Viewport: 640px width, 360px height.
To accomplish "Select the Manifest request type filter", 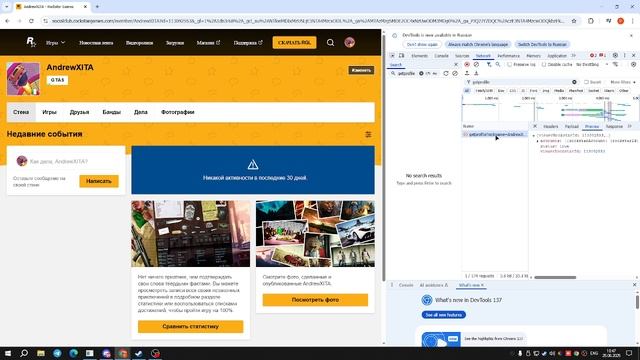I will point(576,91).
